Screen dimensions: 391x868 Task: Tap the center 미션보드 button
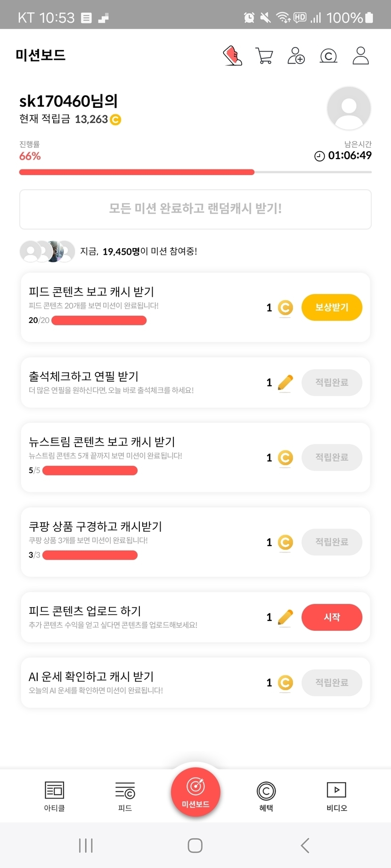point(195,793)
